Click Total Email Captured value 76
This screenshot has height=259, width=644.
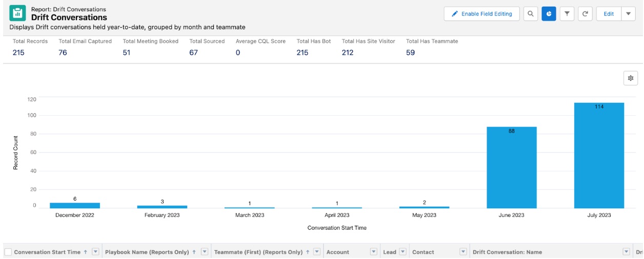click(x=63, y=52)
